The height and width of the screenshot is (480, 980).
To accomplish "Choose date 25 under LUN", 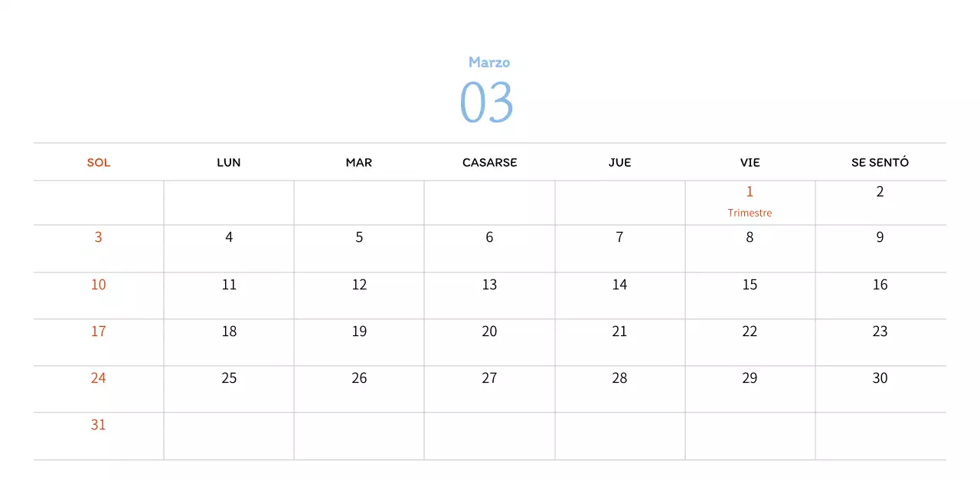I will click(229, 378).
